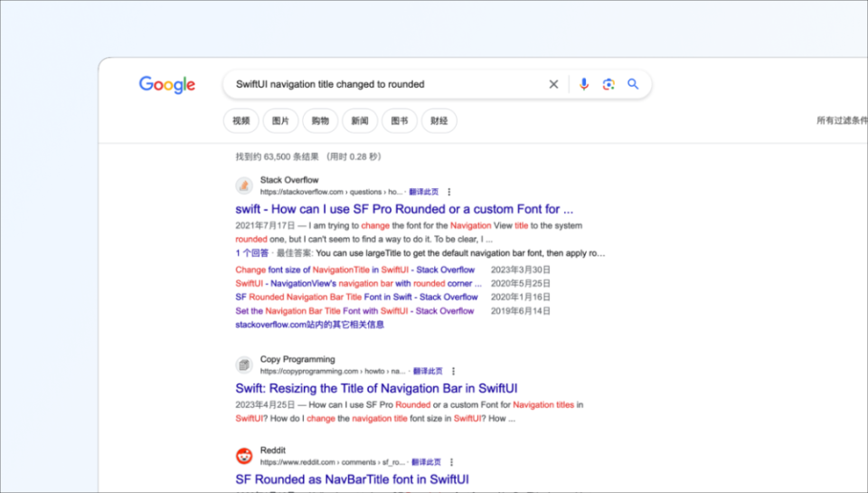This screenshot has height=493, width=868.
Task: Click the 'Copy Programming' site name
Action: [x=297, y=359]
